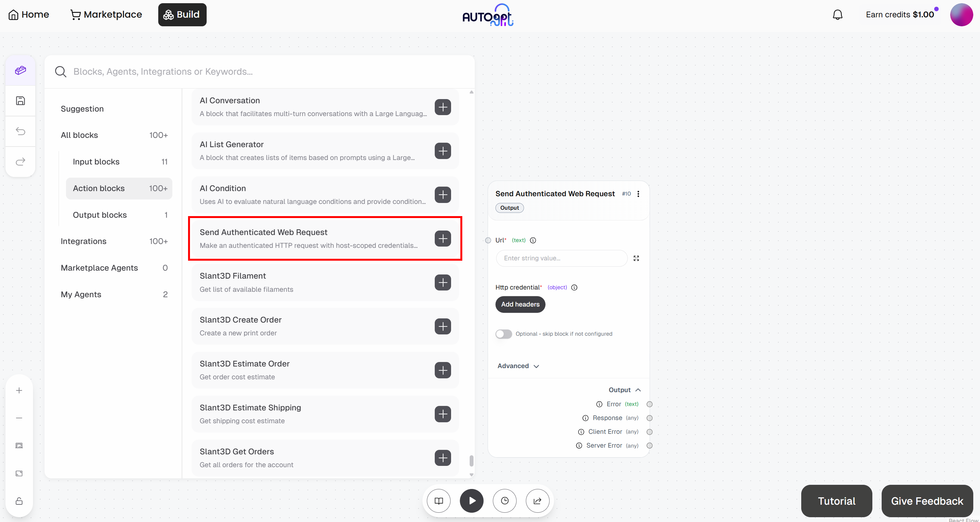Open the tutorial book icon

pos(438,501)
